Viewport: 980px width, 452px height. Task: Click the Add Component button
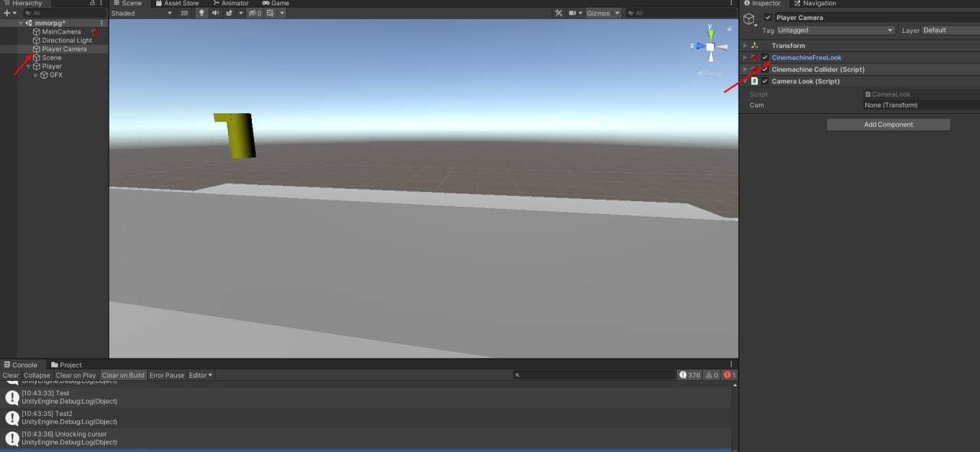[888, 125]
